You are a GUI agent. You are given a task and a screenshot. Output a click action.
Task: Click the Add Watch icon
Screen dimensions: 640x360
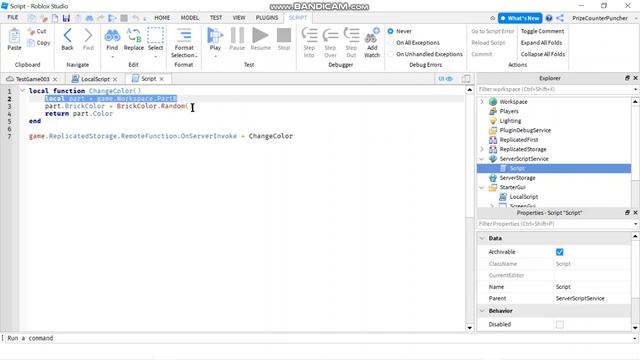pyautogui.click(x=372, y=36)
